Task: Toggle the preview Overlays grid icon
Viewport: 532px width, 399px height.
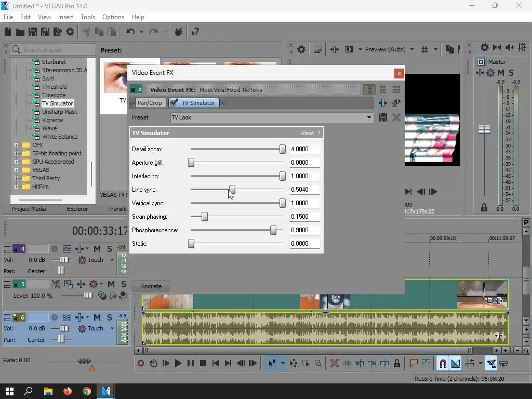Action: click(424, 49)
